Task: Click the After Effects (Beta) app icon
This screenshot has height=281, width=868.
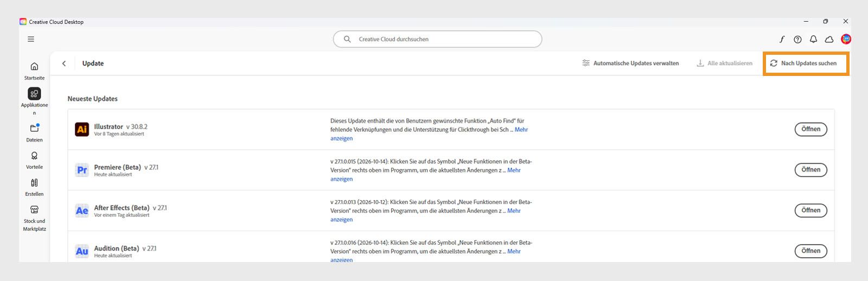Action: click(x=82, y=210)
